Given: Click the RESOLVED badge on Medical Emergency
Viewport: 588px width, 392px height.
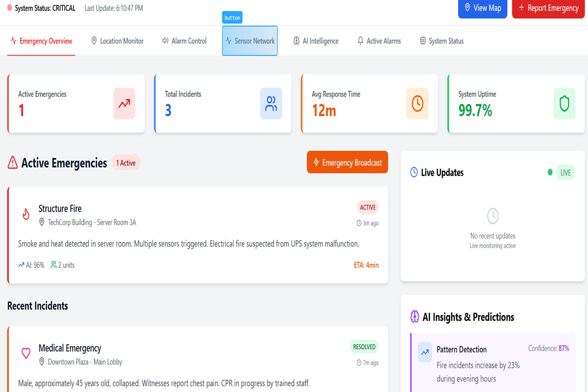Looking at the screenshot, I should [x=364, y=347].
